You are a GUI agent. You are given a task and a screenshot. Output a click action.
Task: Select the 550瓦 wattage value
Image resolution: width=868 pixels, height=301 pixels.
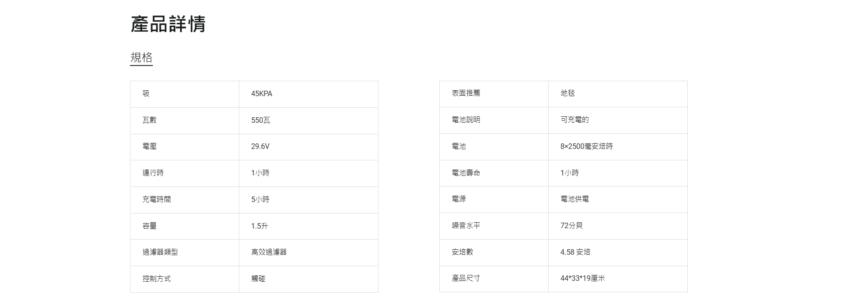tap(261, 120)
